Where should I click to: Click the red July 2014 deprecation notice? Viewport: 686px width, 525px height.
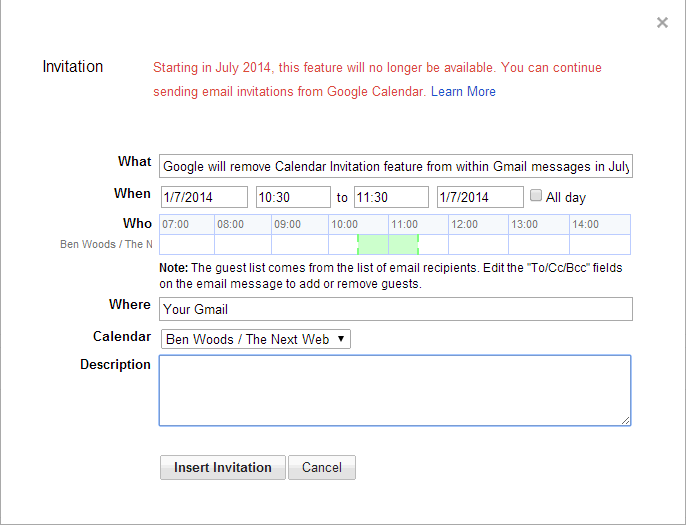pyautogui.click(x=377, y=79)
